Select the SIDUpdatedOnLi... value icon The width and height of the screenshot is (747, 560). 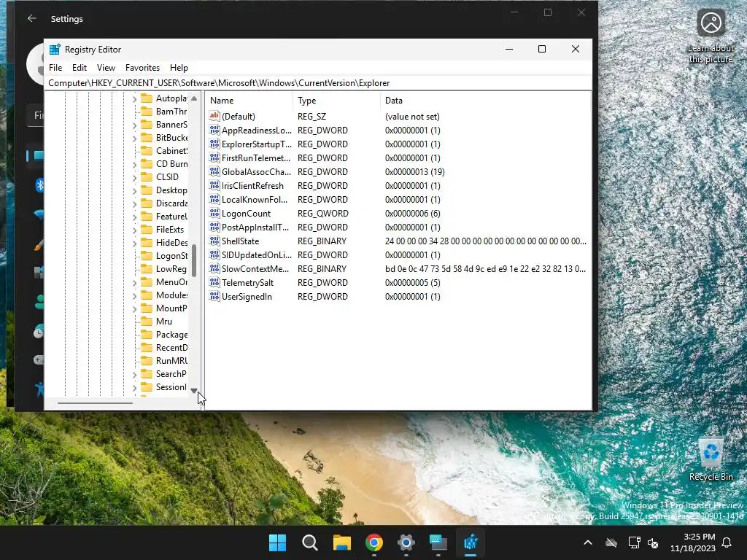point(214,254)
